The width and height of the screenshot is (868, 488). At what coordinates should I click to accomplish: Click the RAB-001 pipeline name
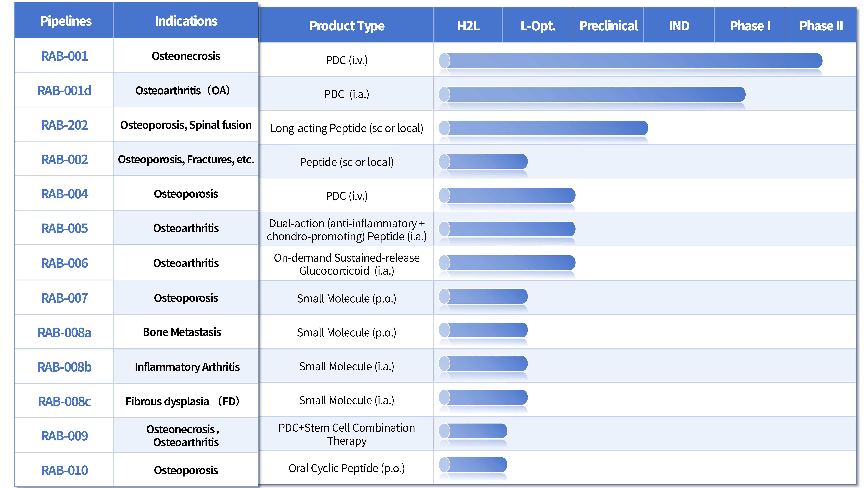tap(64, 56)
